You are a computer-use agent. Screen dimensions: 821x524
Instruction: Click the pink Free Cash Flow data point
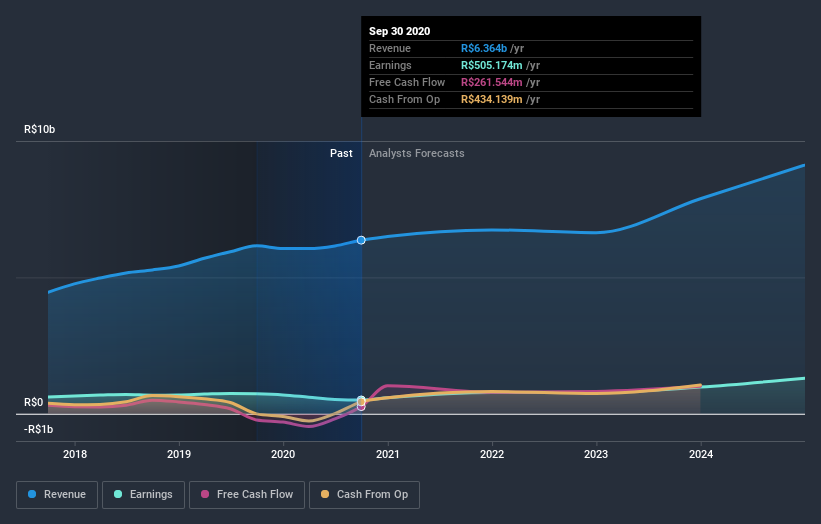(x=361, y=407)
